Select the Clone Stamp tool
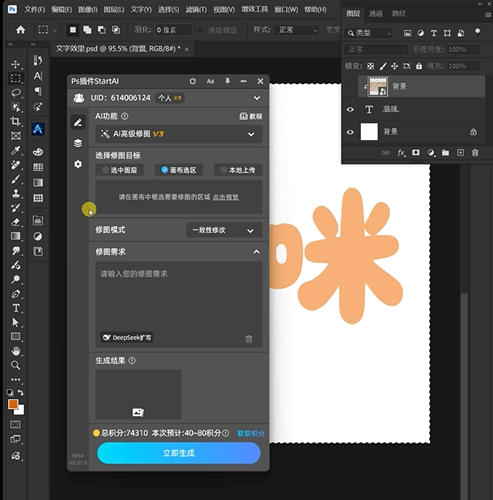This screenshot has height=500, width=493. click(x=16, y=193)
